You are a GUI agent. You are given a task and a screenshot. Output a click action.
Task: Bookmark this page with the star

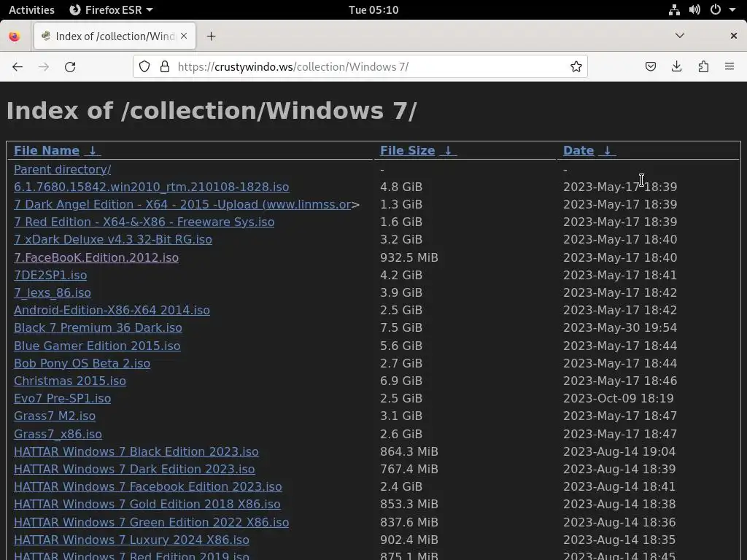[x=576, y=66]
